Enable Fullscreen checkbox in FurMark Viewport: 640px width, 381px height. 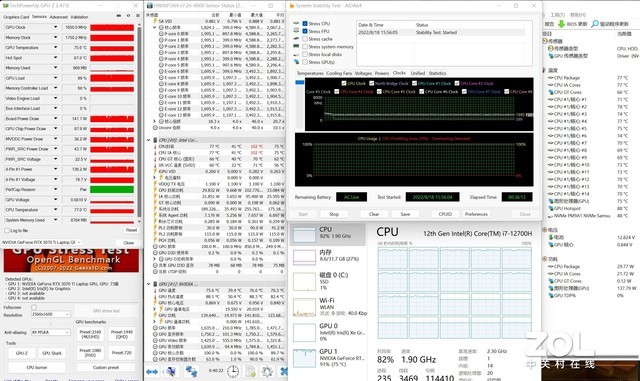[34, 307]
